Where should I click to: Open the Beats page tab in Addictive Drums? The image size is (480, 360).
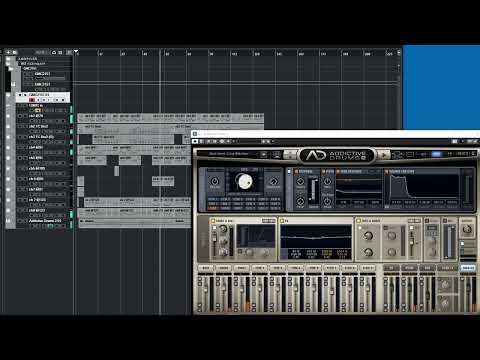click(x=462, y=154)
